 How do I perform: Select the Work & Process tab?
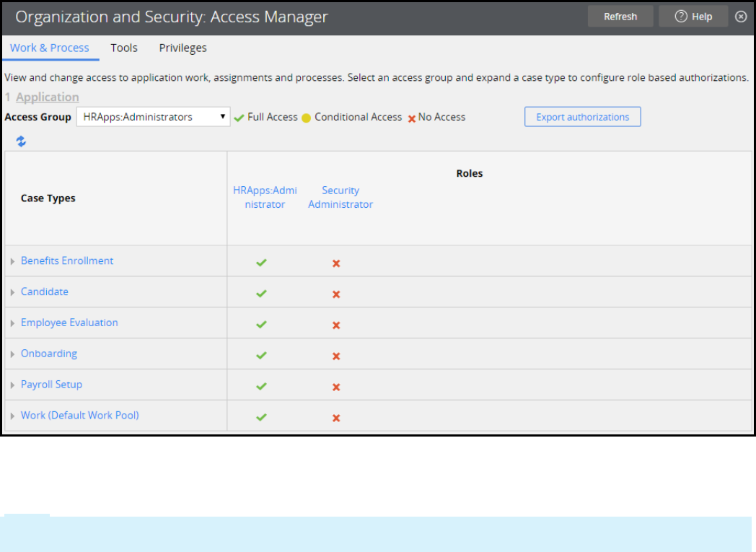point(50,48)
